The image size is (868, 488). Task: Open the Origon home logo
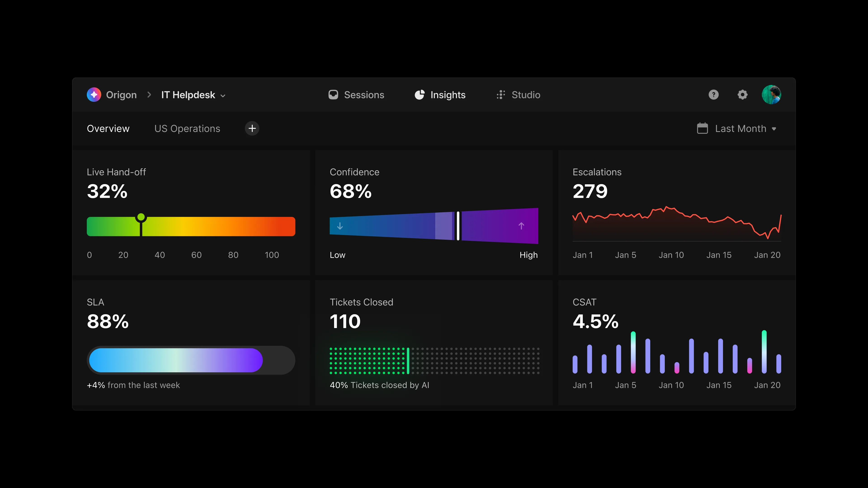pyautogui.click(x=94, y=95)
